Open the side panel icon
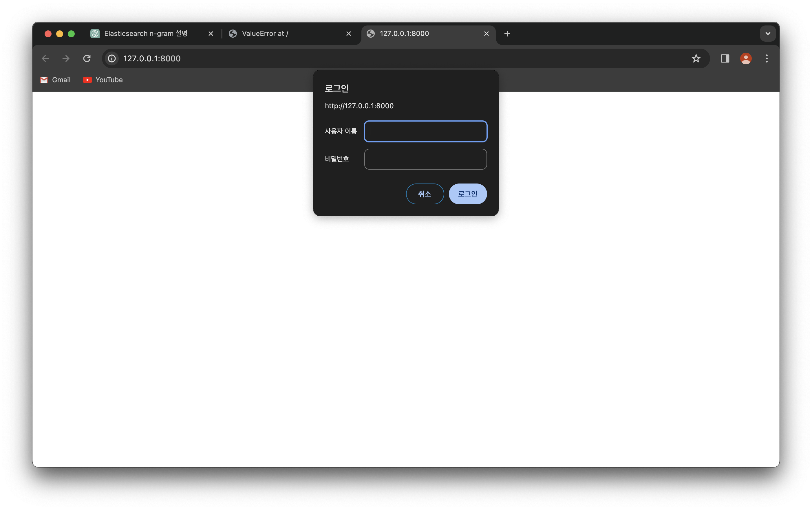 click(x=725, y=59)
